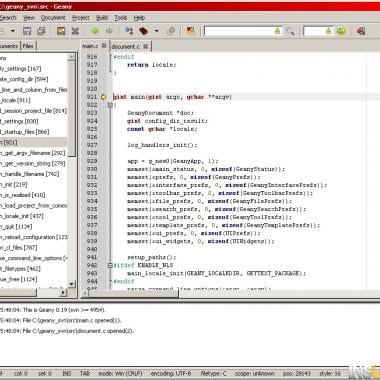The width and height of the screenshot is (380, 380).
Task: Select symbol entry ending '_config_dir [594]'
Action: pyautogui.click(x=24, y=79)
